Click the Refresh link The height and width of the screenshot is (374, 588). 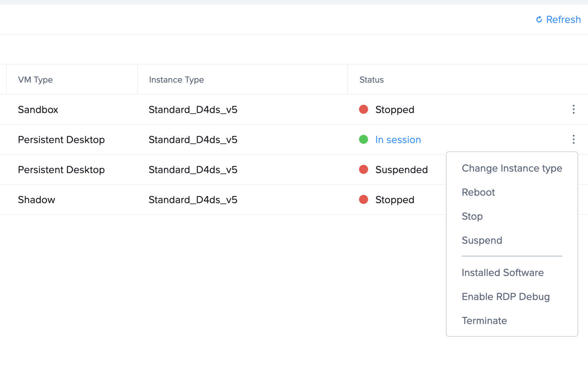pos(558,20)
